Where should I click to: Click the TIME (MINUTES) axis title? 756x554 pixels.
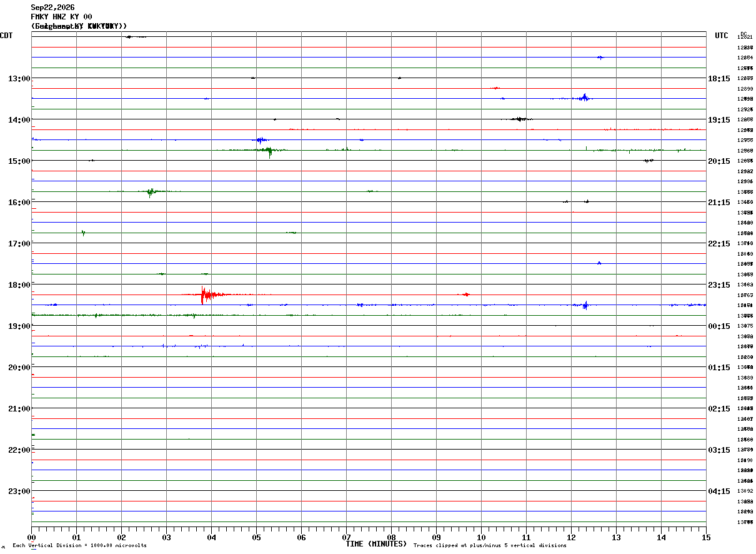point(376,544)
